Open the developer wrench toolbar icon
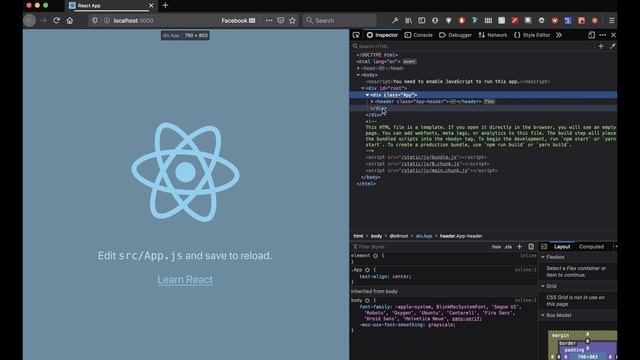Image resolution: width=640 pixels, height=360 pixels. 395,20
